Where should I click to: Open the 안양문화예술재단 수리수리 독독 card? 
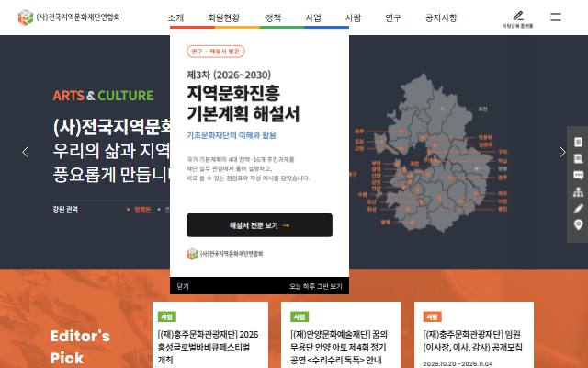click(341, 335)
